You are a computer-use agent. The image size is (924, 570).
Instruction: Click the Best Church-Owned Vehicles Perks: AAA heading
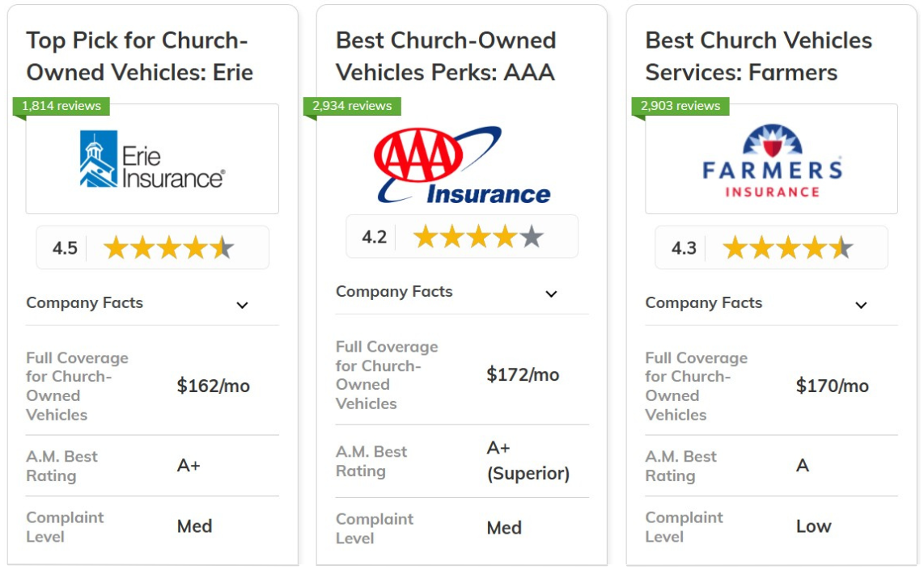pos(446,57)
